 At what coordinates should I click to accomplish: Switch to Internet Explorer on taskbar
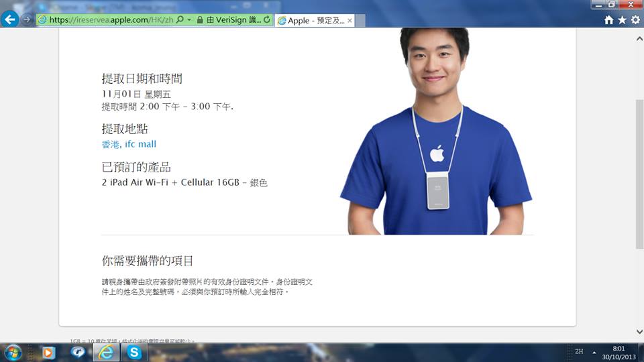coord(106,352)
